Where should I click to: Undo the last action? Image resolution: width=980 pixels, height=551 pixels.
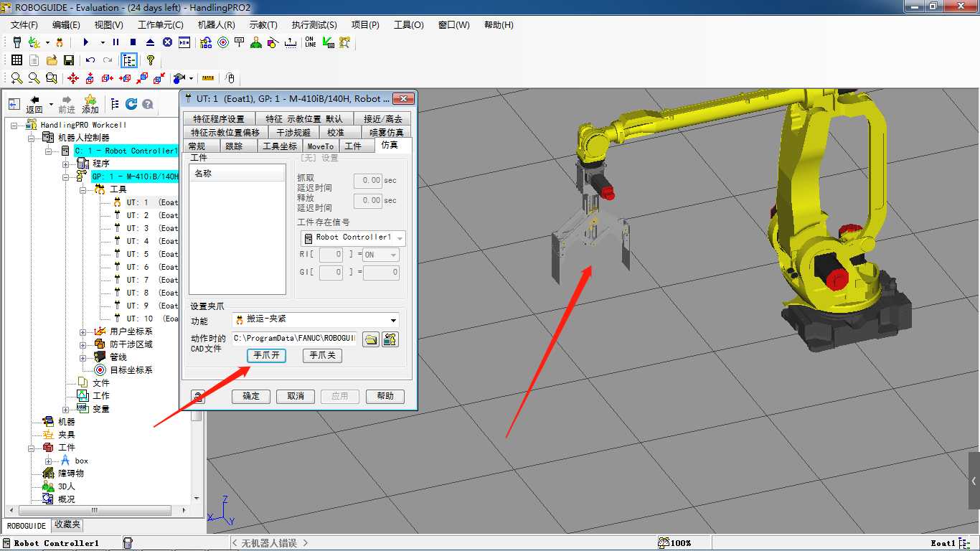coord(90,60)
